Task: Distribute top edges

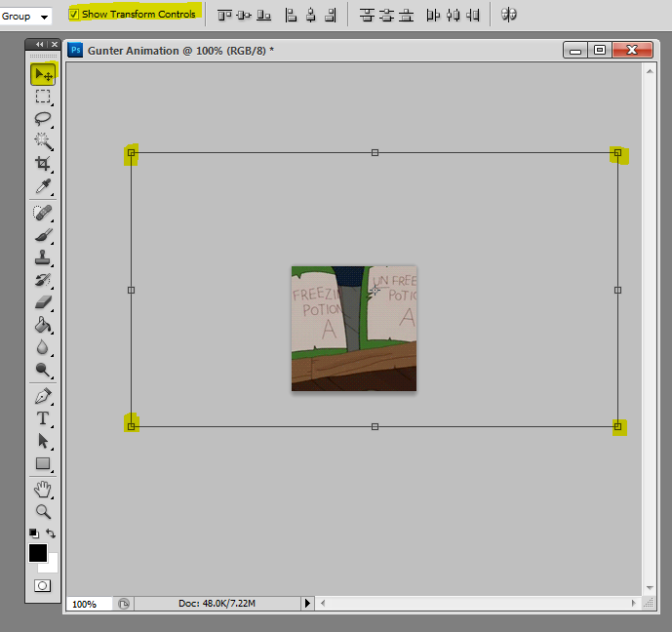Action: [x=367, y=16]
